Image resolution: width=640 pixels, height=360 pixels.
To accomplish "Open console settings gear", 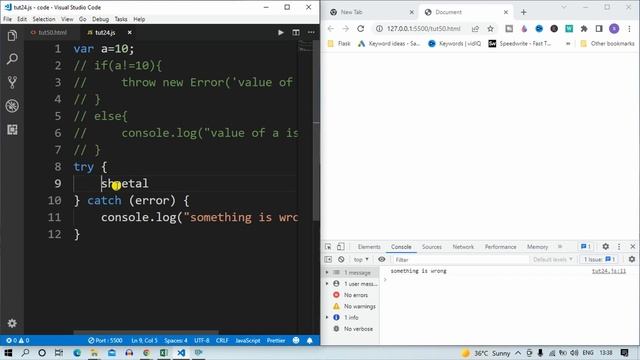I will point(632,259).
